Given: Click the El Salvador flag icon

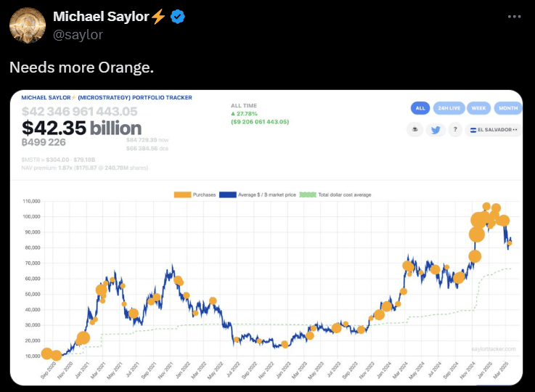Looking at the screenshot, I should [x=473, y=129].
